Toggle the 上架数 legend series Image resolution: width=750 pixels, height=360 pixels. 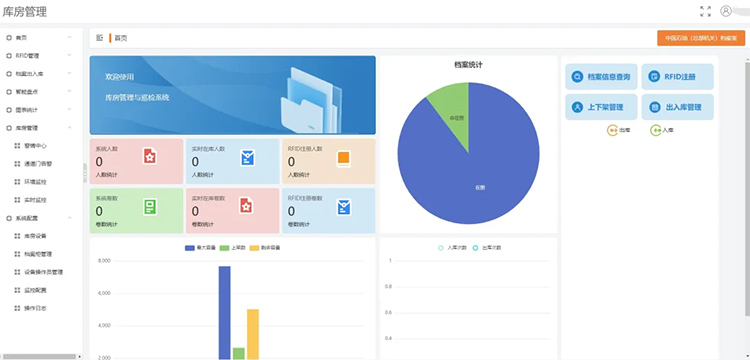232,248
